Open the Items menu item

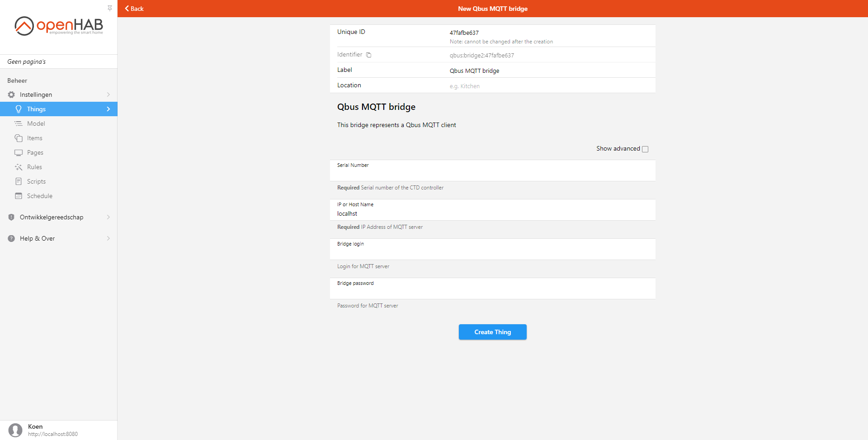[x=59, y=138]
